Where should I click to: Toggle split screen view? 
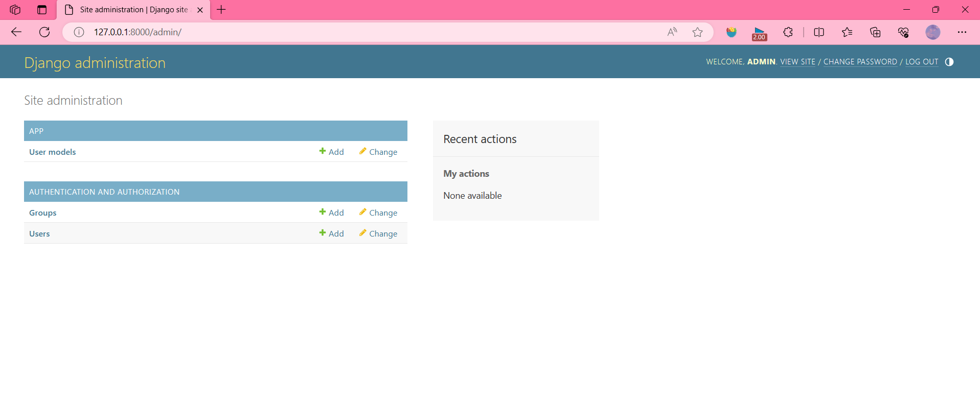[x=819, y=32]
